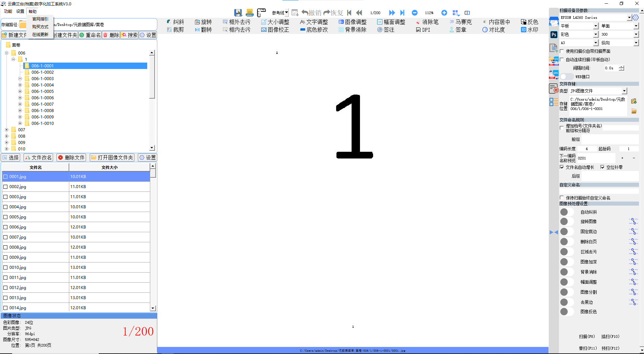The width and height of the screenshot is (644, 354).
Task: Click the Photoshop icon in side strip
Action: point(554,35)
